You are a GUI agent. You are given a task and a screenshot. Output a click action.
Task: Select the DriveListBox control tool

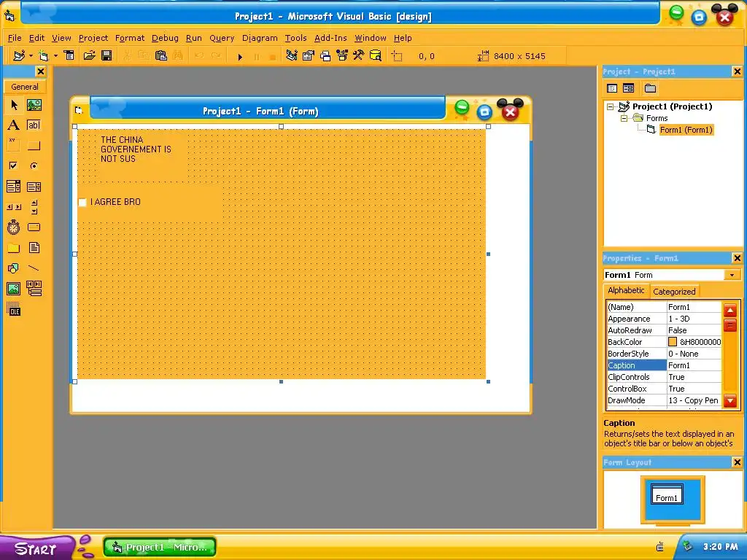(x=34, y=227)
